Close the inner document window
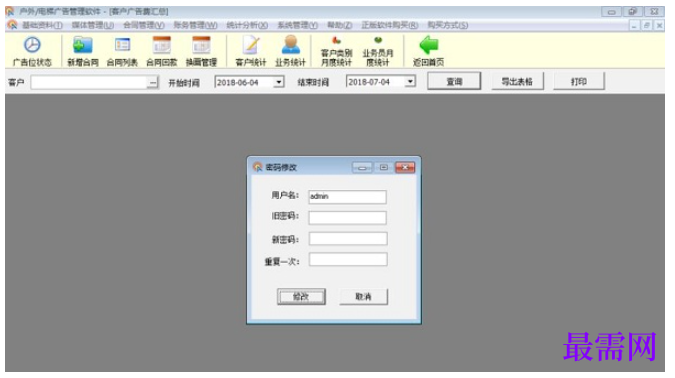Screen dimensions: 675x378 [x=659, y=25]
